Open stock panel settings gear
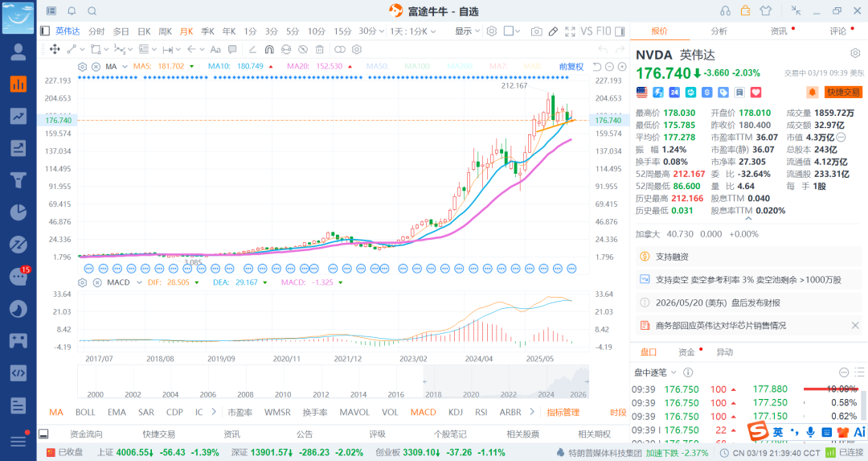The image size is (868, 461). click(x=855, y=53)
